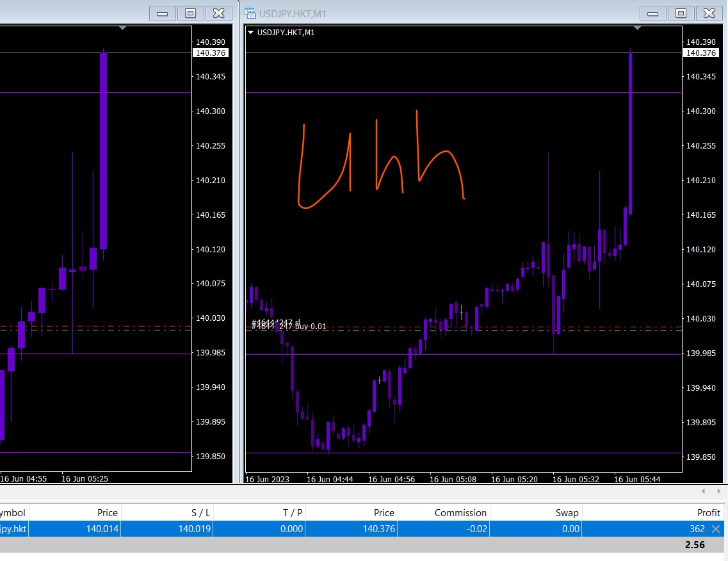Screen dimensions: 728x561
Task: Sort by the Symbol column header
Action: (13, 513)
